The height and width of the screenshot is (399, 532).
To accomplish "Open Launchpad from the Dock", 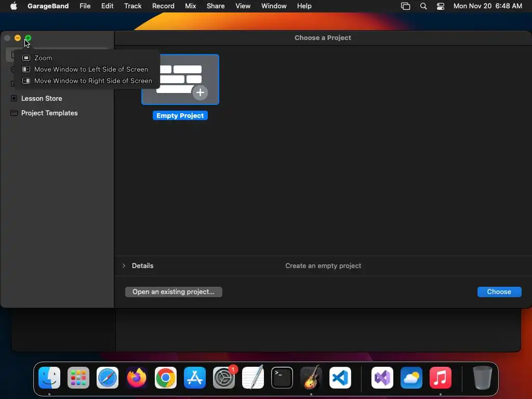I will pyautogui.click(x=78, y=378).
